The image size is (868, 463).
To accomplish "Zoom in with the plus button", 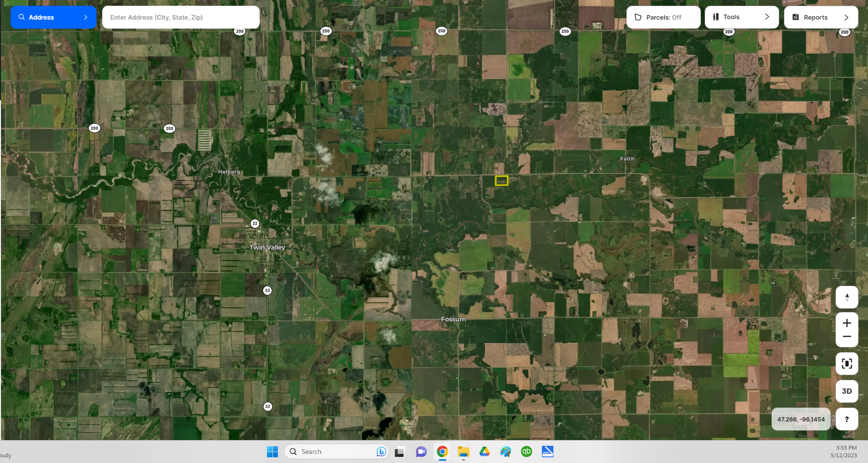I will 847,323.
